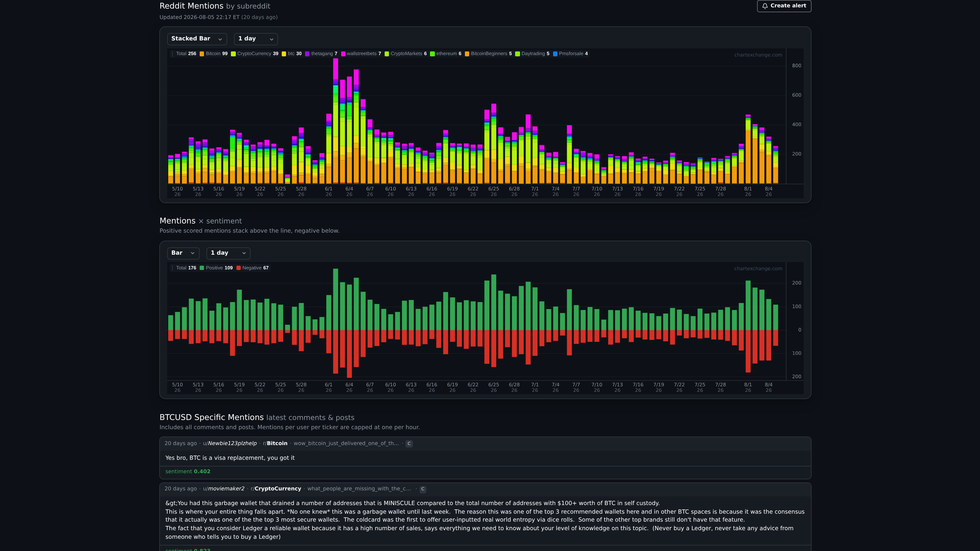Image resolution: width=980 pixels, height=551 pixels.
Task: Toggle the btc legend series
Action: pos(292,54)
